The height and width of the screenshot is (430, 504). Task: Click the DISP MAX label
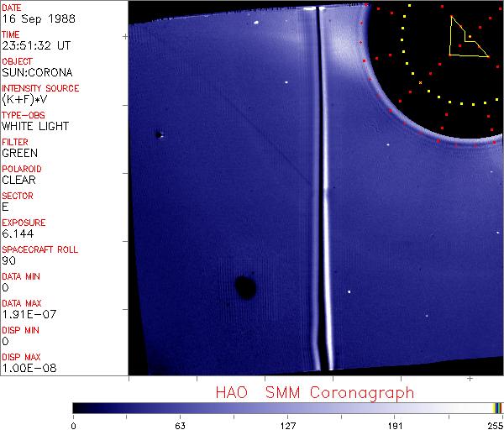click(21, 357)
